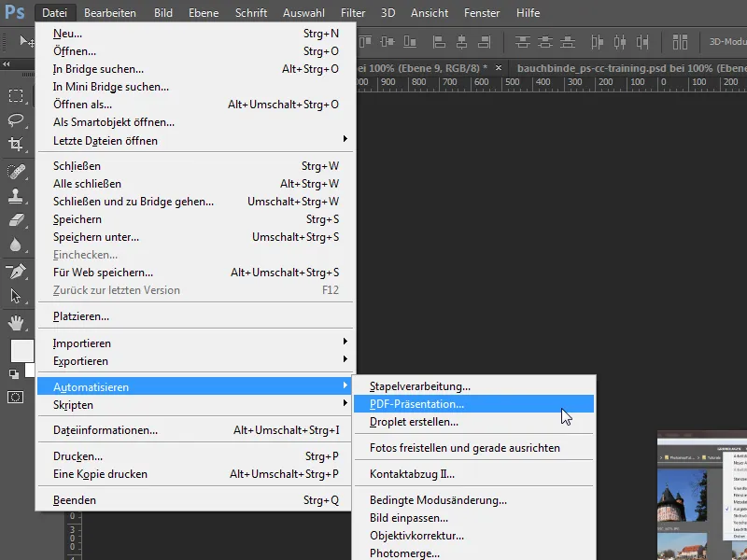Choose Speichern unter menu entry
The width and height of the screenshot is (747, 560).
pos(194,237)
